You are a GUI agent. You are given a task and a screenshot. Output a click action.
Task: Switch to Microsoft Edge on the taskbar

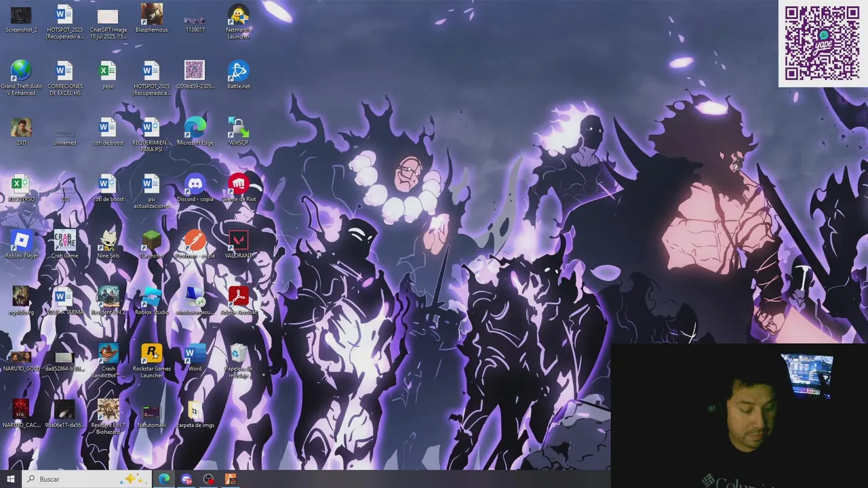(x=164, y=479)
